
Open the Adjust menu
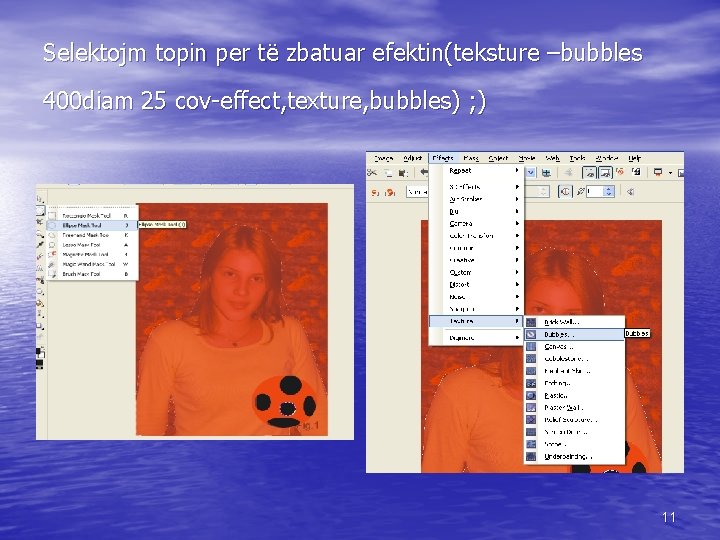pos(412,158)
